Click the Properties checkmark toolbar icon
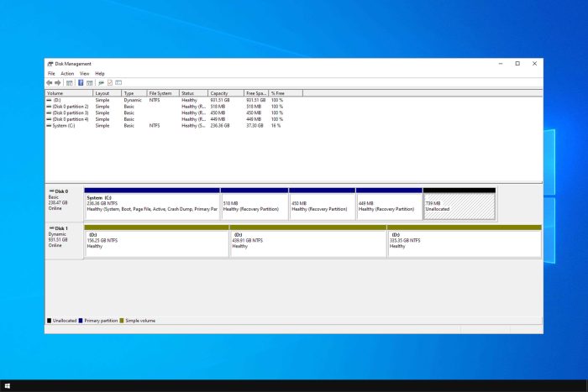Viewport: 588px width, 392px height. (x=110, y=83)
